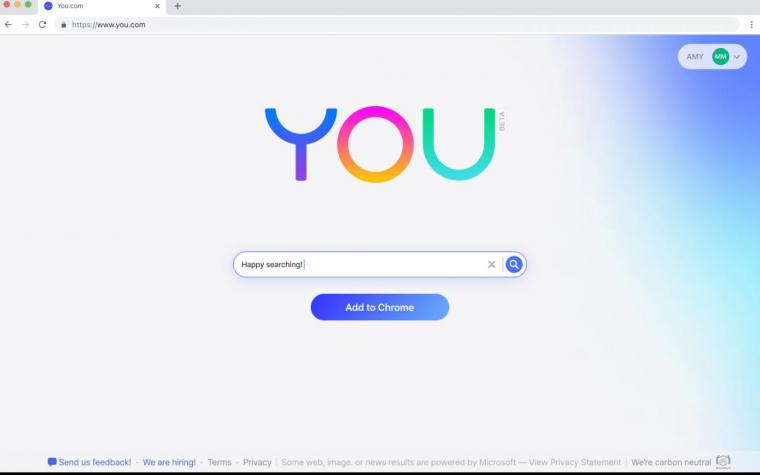This screenshot has height=475, width=760.
Task: Click the AMY user name label
Action: 695,57
